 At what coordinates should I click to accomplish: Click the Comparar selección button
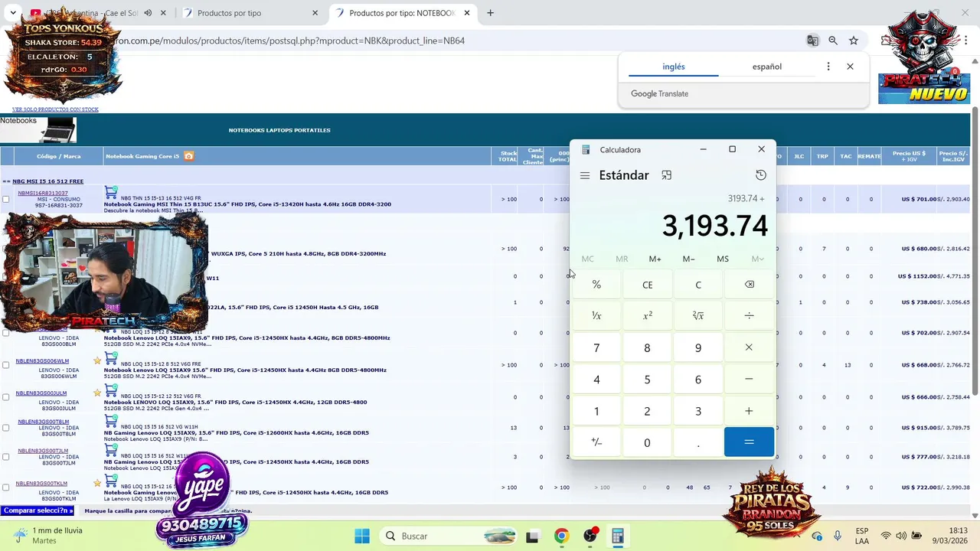[38, 510]
